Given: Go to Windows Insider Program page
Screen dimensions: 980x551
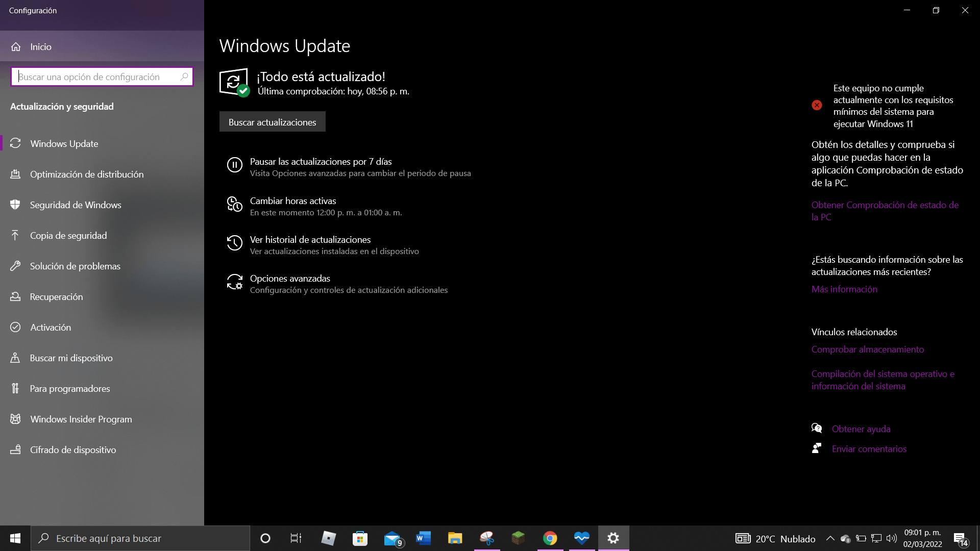Looking at the screenshot, I should tap(81, 419).
